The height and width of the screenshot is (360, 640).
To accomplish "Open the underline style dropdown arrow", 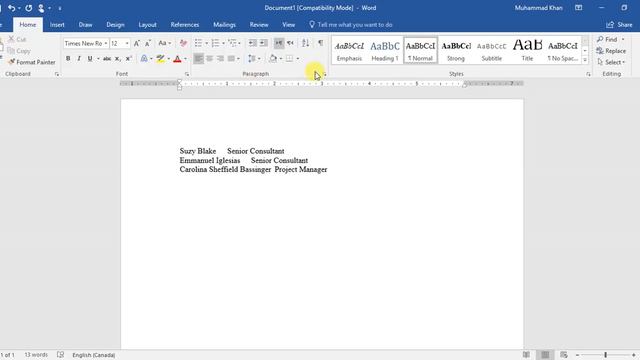I will (98, 59).
